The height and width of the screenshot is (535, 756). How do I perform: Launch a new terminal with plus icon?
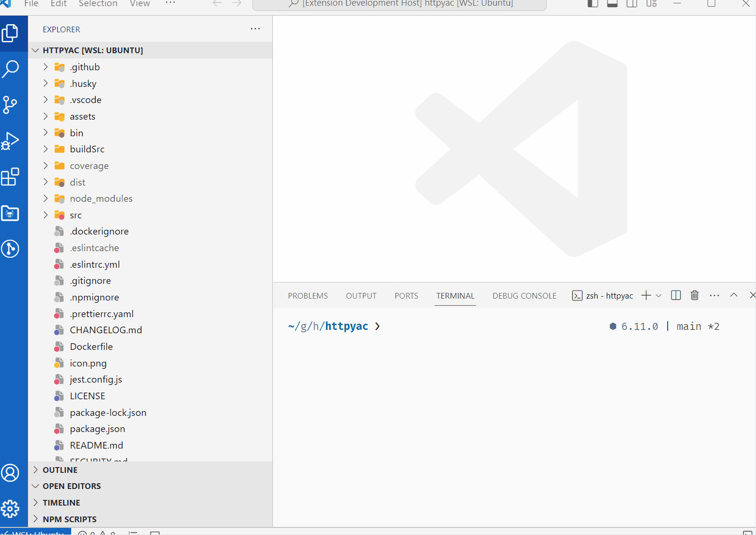pyautogui.click(x=646, y=295)
